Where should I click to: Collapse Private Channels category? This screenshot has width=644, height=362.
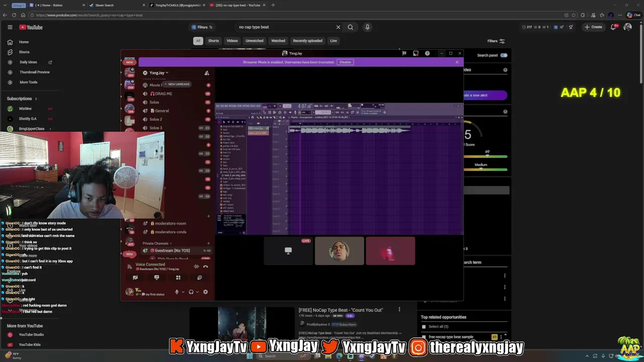tap(157, 243)
